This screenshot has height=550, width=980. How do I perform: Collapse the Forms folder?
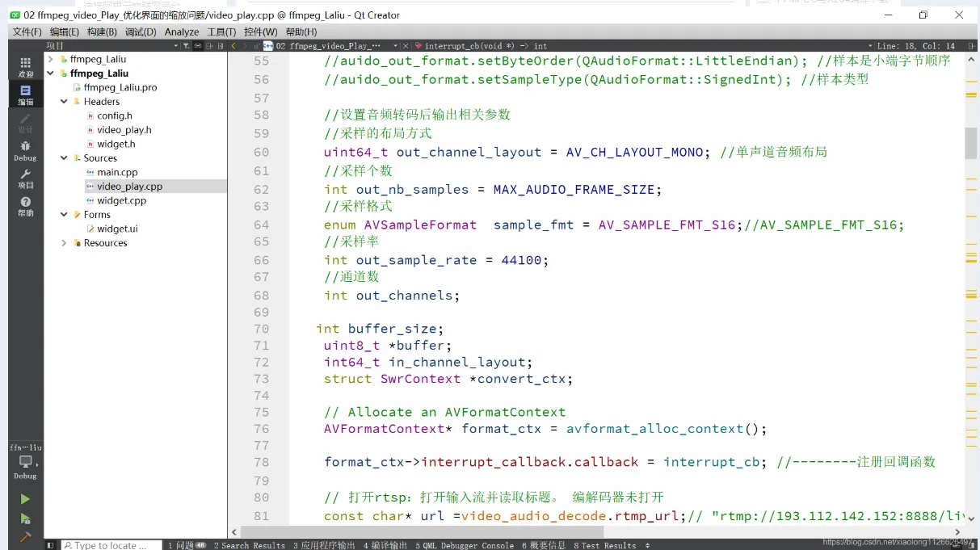64,215
